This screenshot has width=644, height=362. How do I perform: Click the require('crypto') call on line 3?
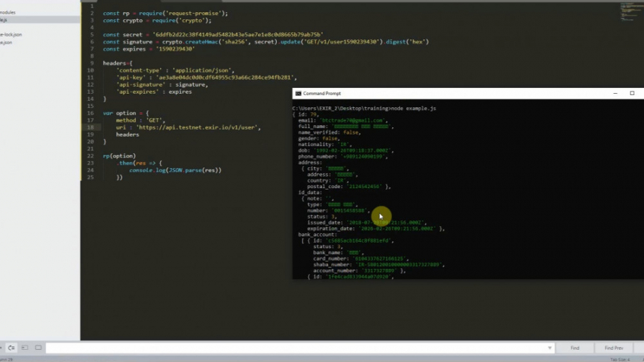180,21
